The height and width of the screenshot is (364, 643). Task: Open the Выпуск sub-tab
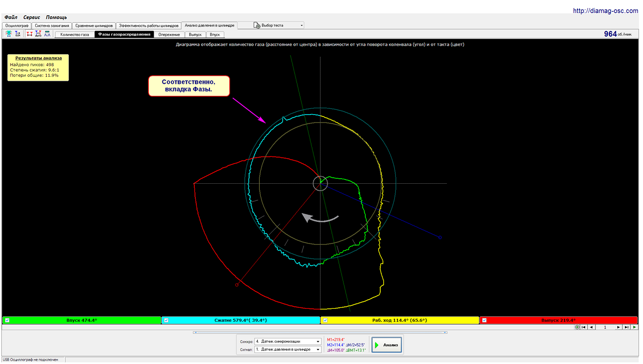[195, 35]
